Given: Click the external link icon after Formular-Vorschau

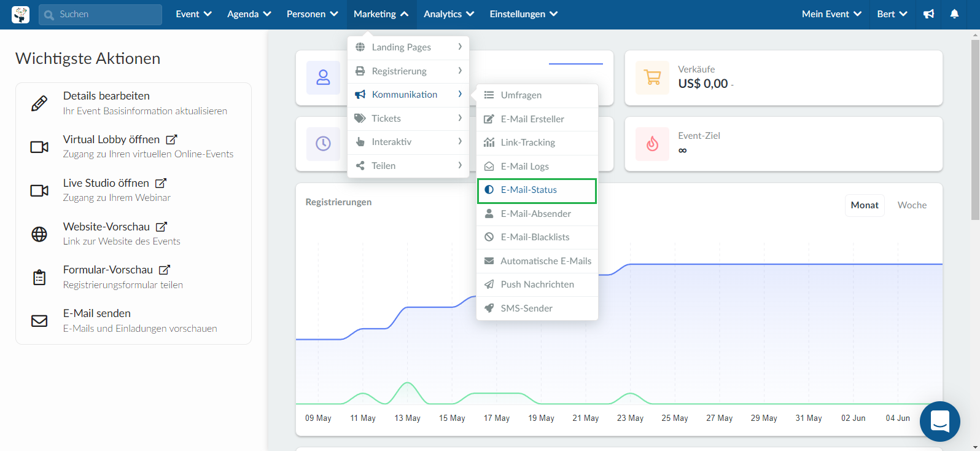Looking at the screenshot, I should click(x=165, y=270).
